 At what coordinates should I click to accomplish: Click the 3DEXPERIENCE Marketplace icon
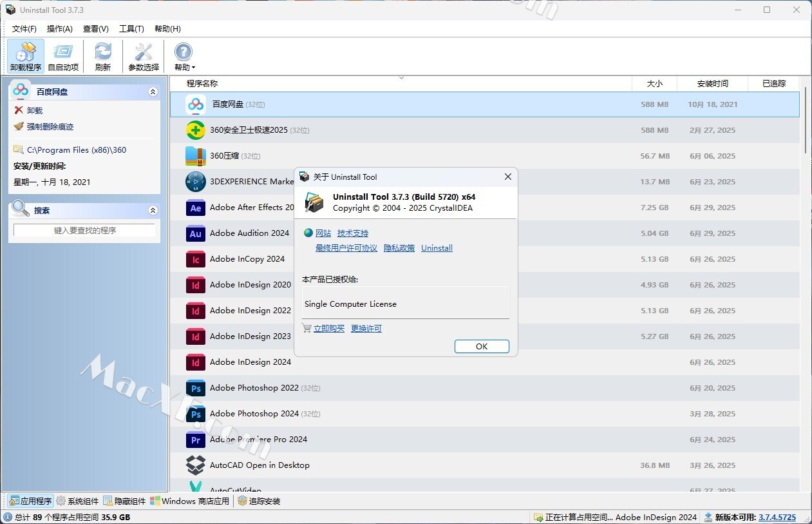[196, 182]
